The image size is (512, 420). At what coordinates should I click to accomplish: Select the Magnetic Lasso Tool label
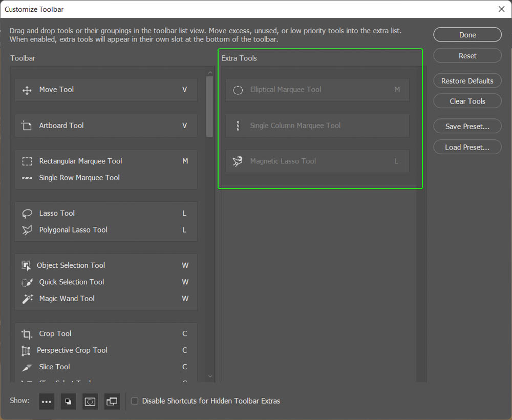pos(283,161)
